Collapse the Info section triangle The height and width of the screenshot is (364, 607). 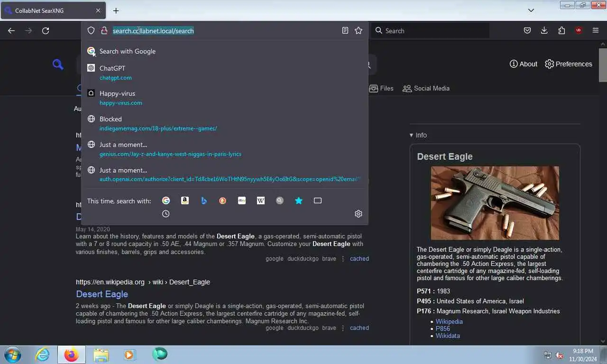tap(411, 136)
